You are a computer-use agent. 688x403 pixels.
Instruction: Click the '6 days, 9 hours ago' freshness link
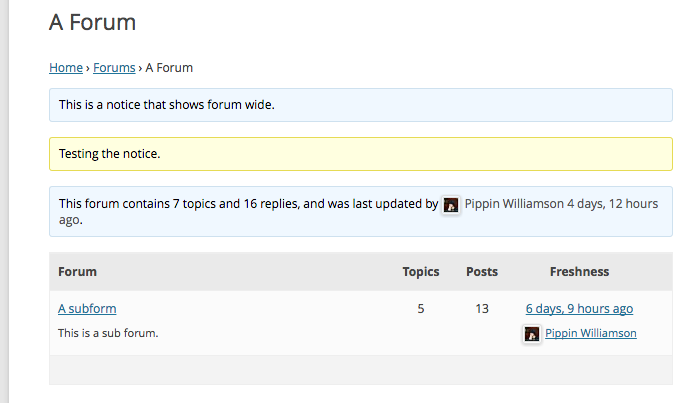coord(579,309)
